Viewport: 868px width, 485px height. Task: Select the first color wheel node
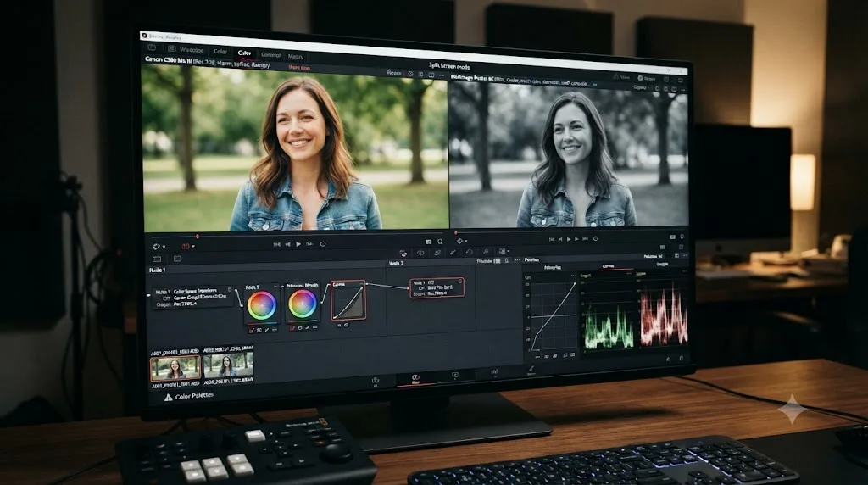[261, 305]
